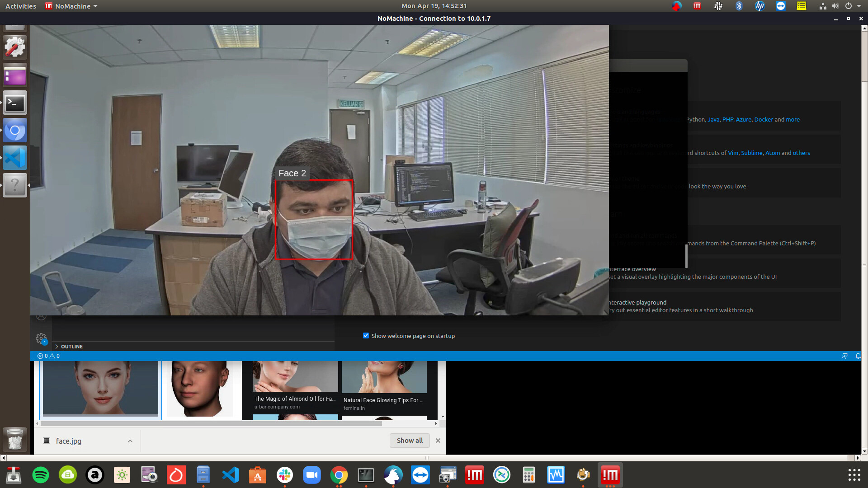Open TeamViewer from the bottom dock
This screenshot has height=488, width=868.
420,475
